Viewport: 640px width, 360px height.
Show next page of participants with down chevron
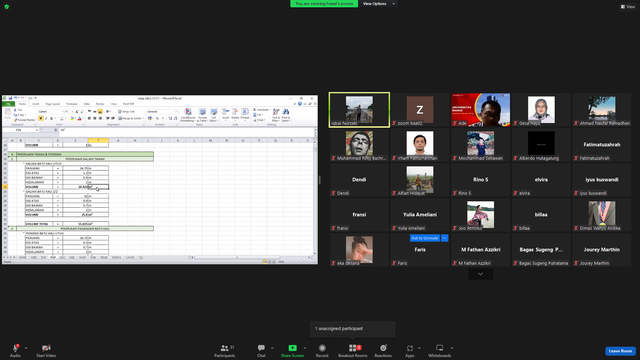click(x=480, y=274)
